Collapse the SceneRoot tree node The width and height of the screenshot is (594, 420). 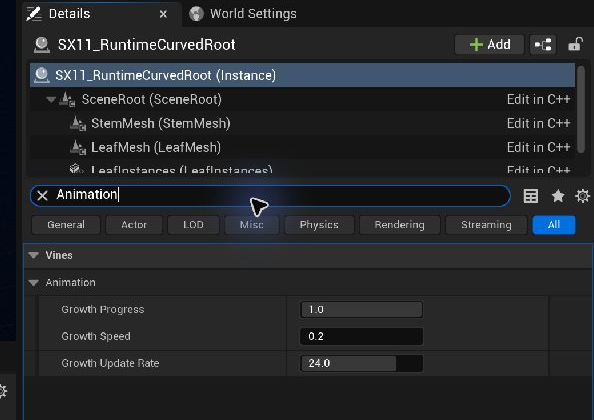tap(50, 100)
